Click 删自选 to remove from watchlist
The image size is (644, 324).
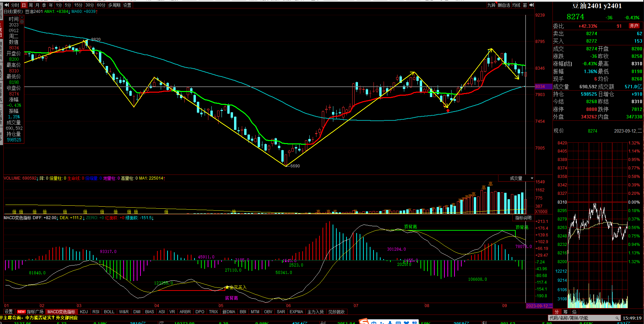(x=504, y=5)
